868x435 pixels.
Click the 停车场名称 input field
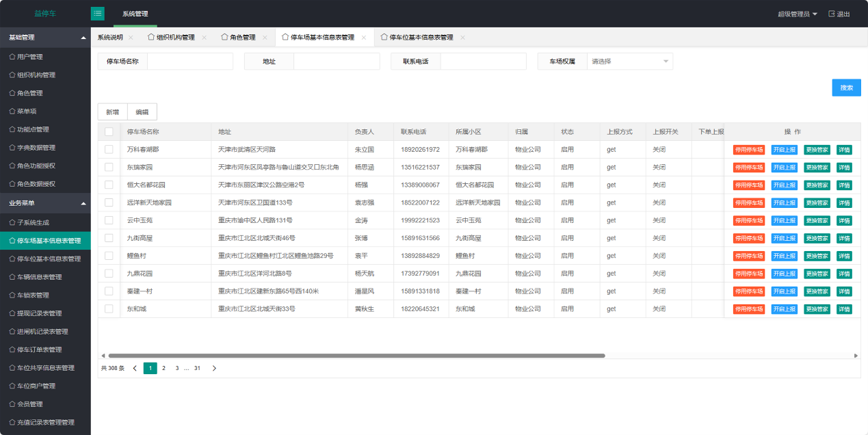pyautogui.click(x=189, y=62)
